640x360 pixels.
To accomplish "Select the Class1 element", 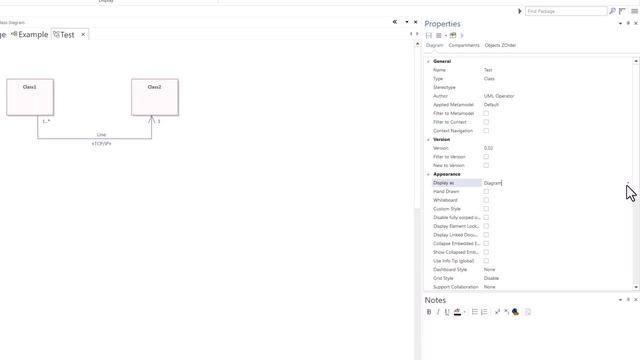I will point(30,97).
